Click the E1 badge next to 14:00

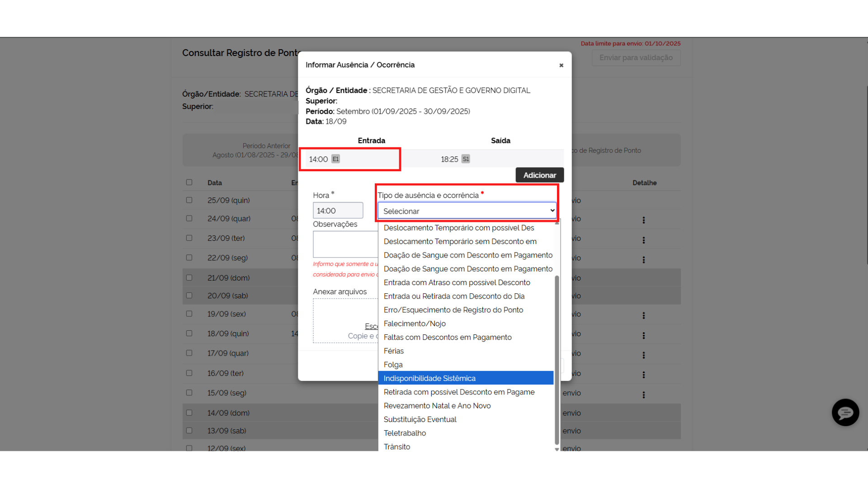pyautogui.click(x=335, y=159)
